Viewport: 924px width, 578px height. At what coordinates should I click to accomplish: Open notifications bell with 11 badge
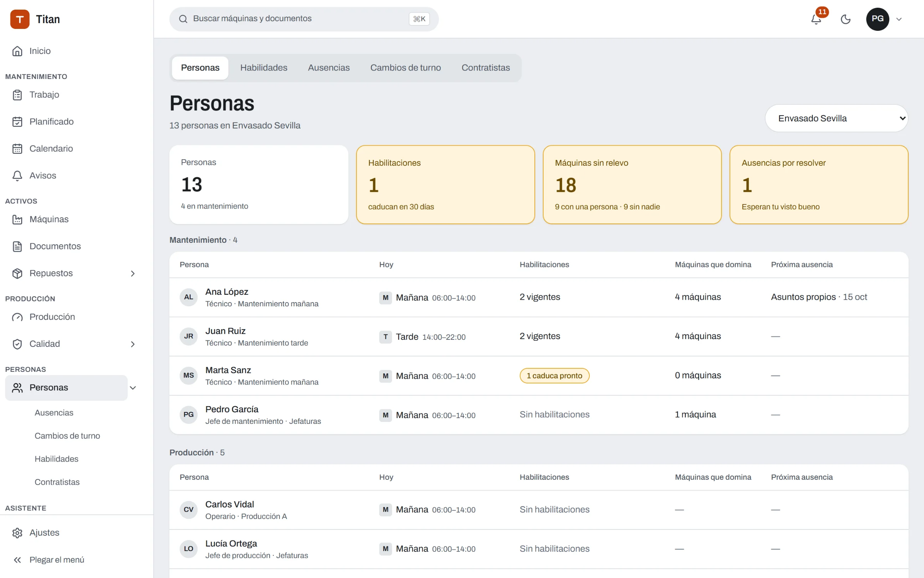[816, 19]
